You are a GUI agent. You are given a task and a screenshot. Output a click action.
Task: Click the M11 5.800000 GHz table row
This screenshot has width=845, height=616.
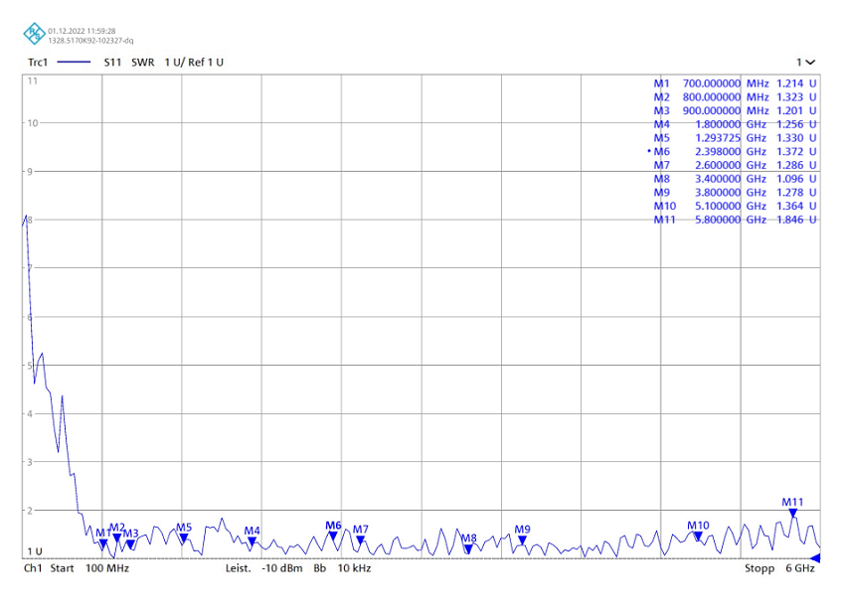(735, 220)
